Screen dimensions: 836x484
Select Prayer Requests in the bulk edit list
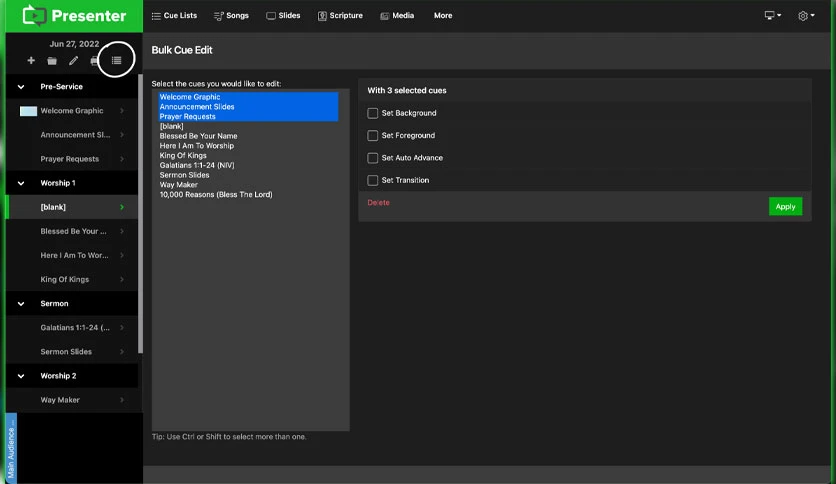click(x=248, y=116)
